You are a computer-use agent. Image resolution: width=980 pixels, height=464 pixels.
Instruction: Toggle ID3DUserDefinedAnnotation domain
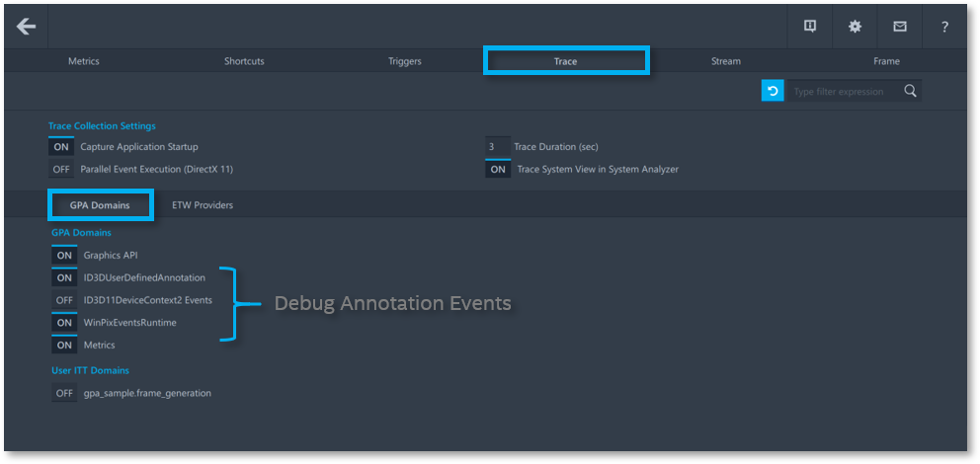tap(64, 277)
